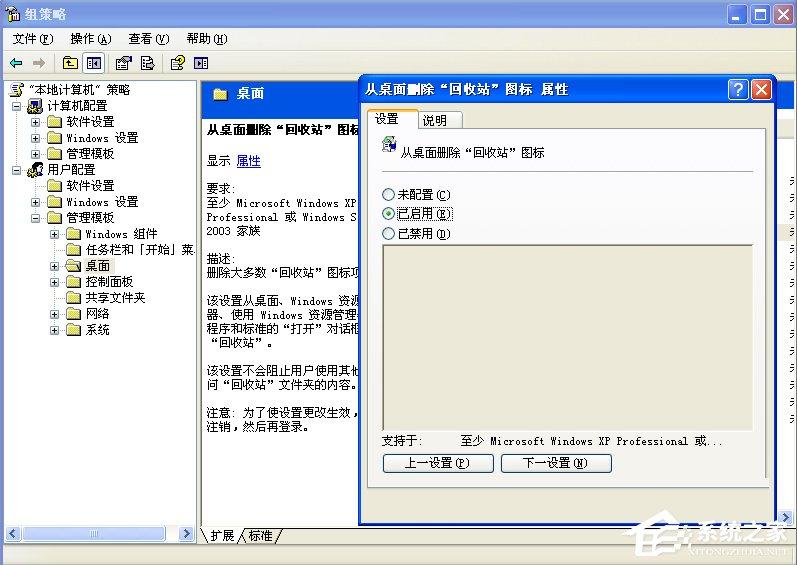Expand the 桌面 tree node
Screen dimensions: 797x565
pyautogui.click(x=54, y=266)
